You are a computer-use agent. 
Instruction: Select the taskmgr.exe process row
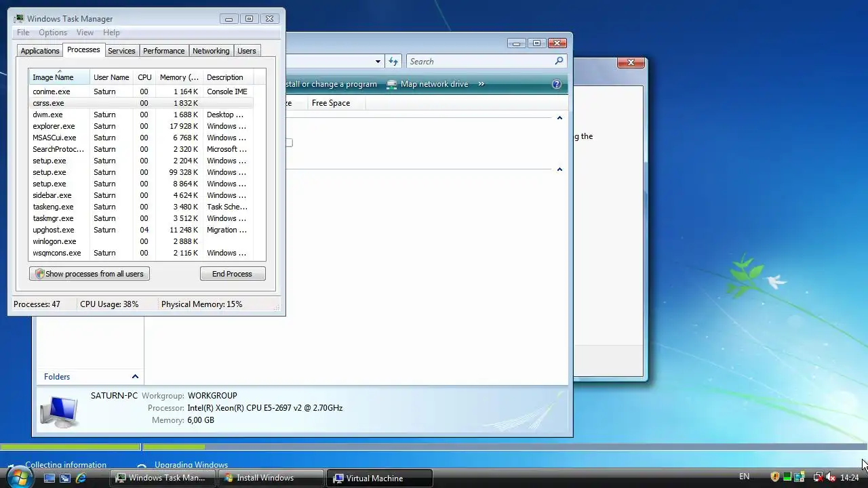pyautogui.click(x=141, y=218)
